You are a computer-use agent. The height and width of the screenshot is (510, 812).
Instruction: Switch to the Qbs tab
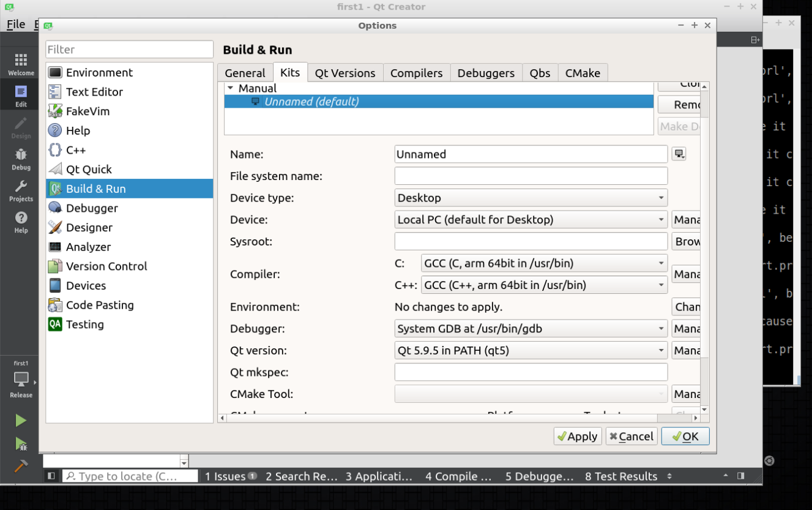[540, 73]
